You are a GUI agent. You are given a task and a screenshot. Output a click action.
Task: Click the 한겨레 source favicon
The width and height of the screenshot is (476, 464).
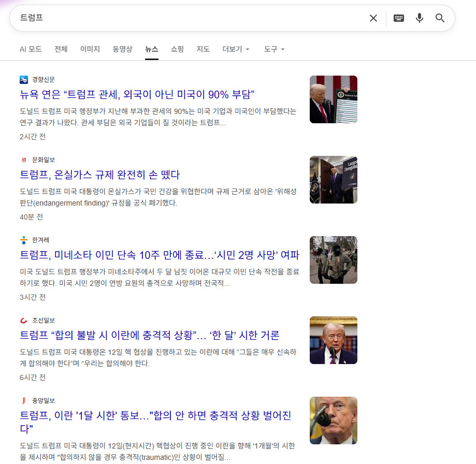coord(24,240)
